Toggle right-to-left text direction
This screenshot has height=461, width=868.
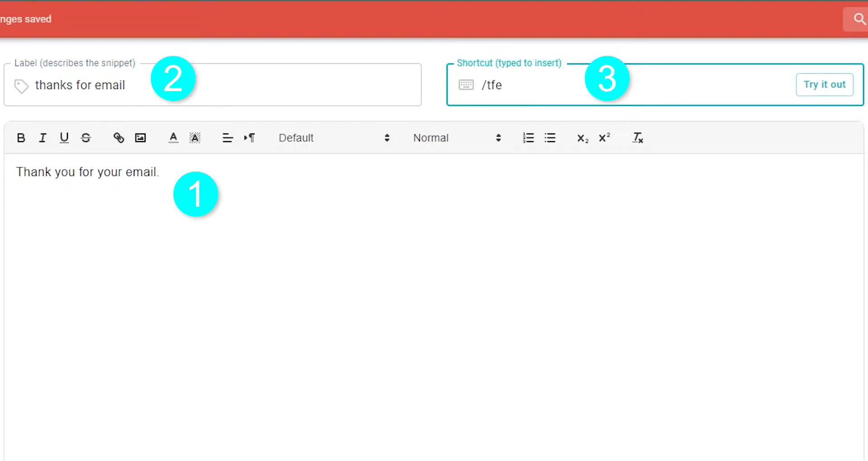[250, 138]
